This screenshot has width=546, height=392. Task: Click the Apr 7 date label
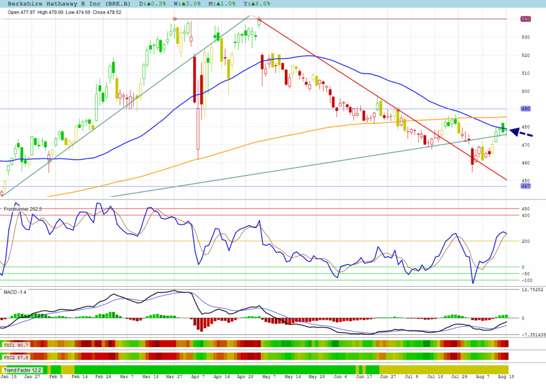(x=198, y=377)
